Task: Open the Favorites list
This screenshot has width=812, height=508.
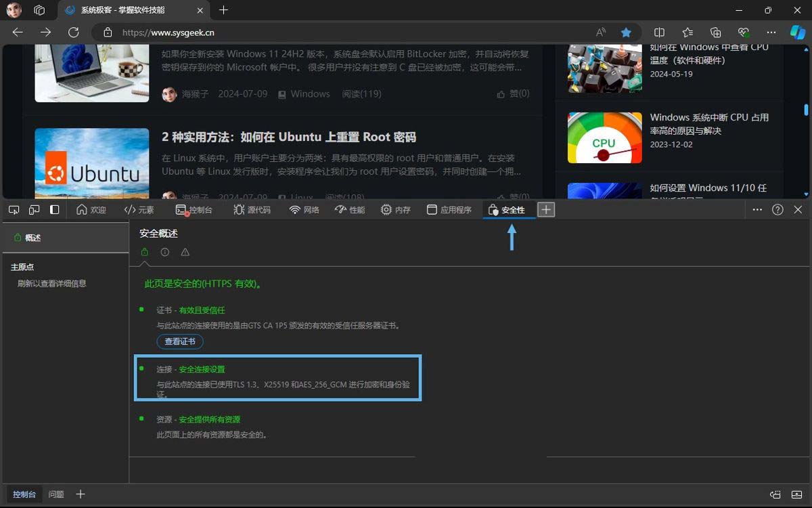Action: tap(687, 33)
